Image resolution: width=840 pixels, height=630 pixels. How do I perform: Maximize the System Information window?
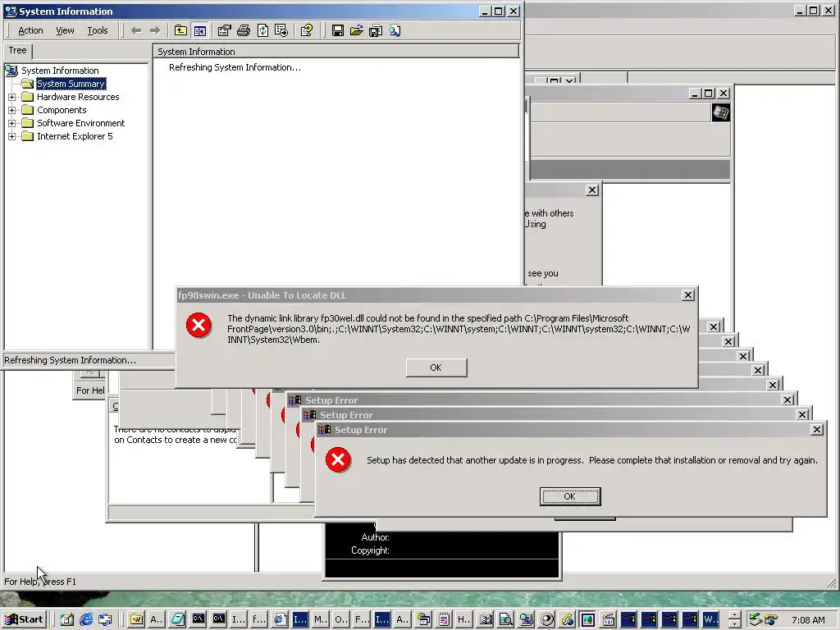click(498, 11)
